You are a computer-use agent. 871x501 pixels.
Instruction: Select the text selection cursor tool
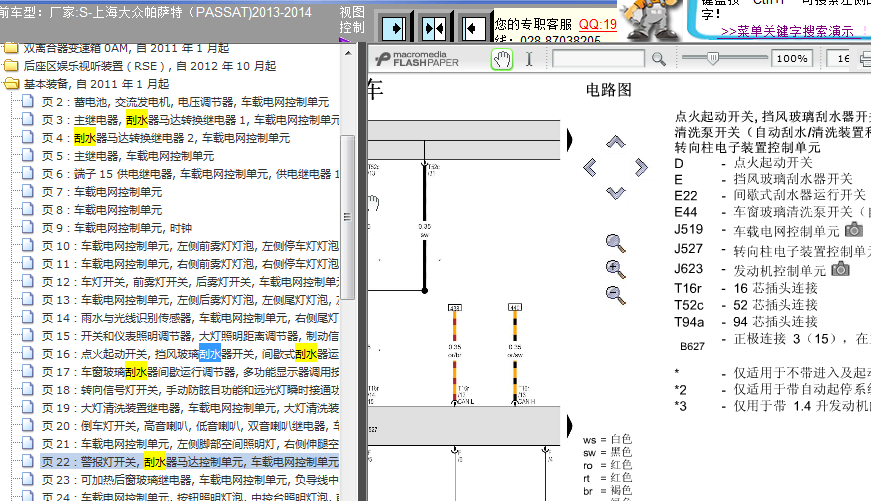pos(529,59)
